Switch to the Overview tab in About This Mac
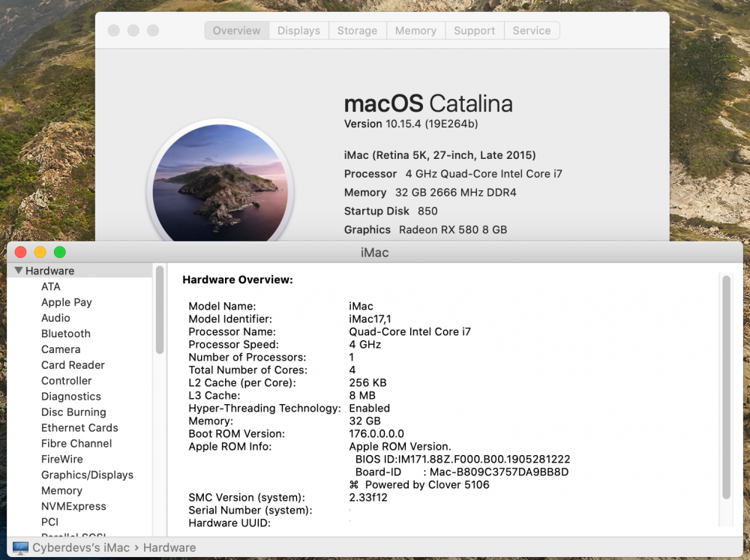The image size is (750, 560). point(237,31)
